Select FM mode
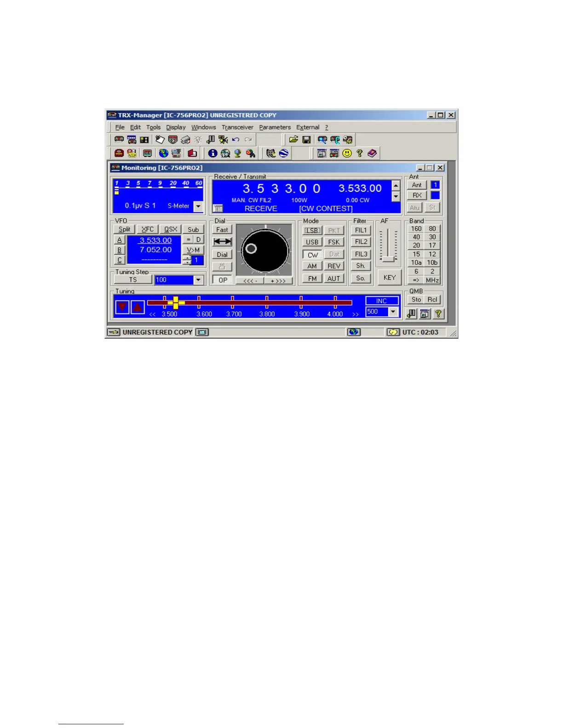 [312, 279]
